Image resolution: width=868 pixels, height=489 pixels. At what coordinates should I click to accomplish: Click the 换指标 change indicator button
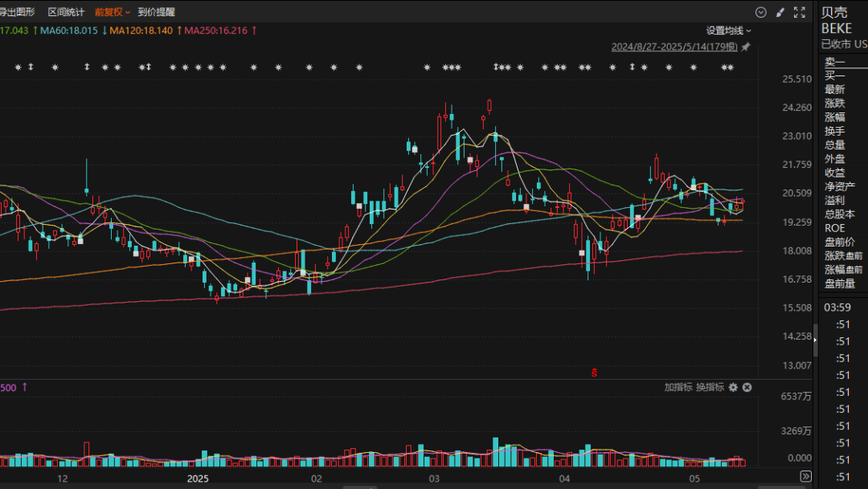click(710, 387)
